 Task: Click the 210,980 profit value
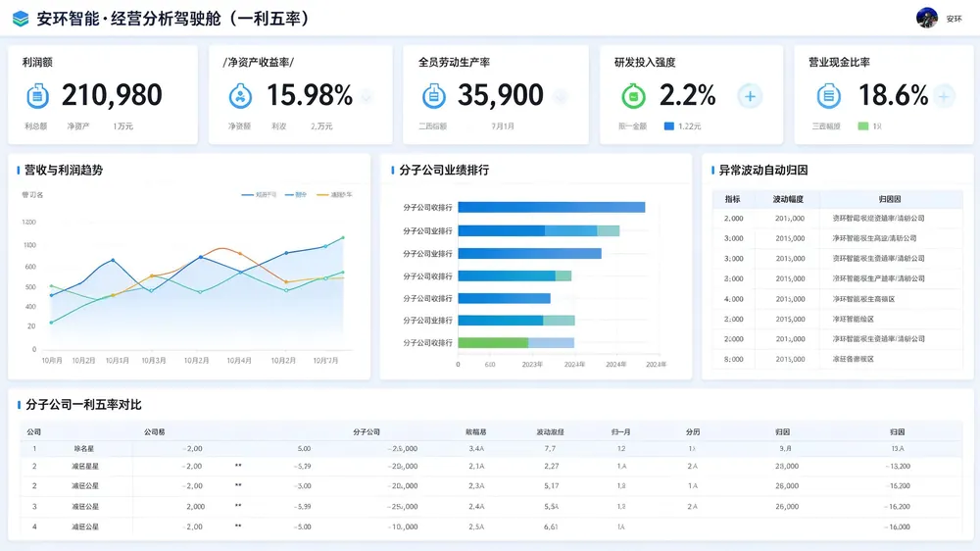coord(112,95)
